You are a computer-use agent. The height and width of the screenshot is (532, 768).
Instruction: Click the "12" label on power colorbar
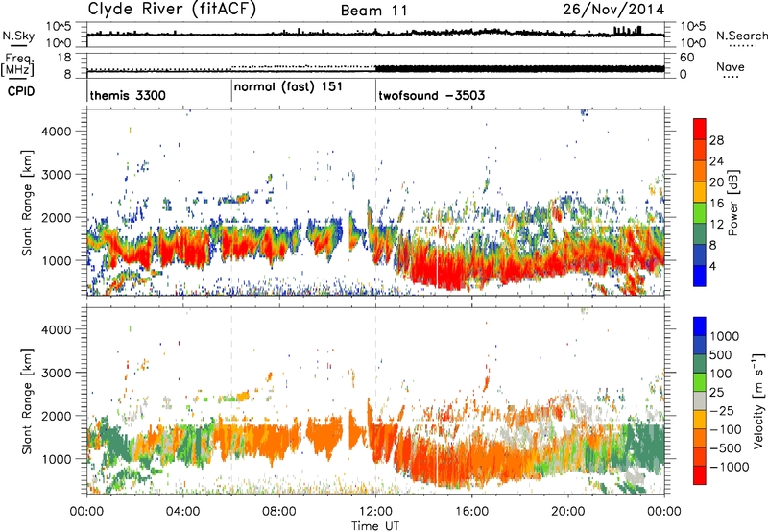[716, 225]
